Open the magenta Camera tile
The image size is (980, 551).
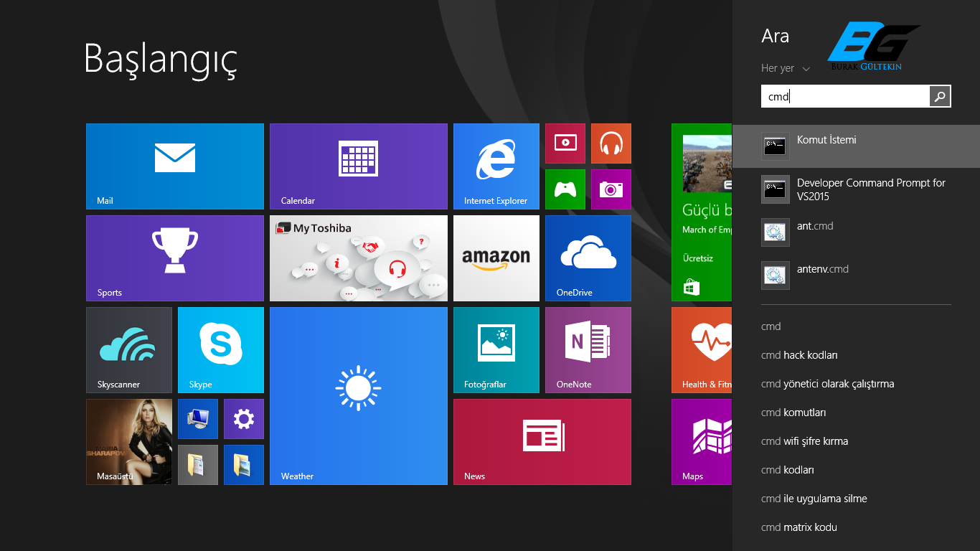611,189
